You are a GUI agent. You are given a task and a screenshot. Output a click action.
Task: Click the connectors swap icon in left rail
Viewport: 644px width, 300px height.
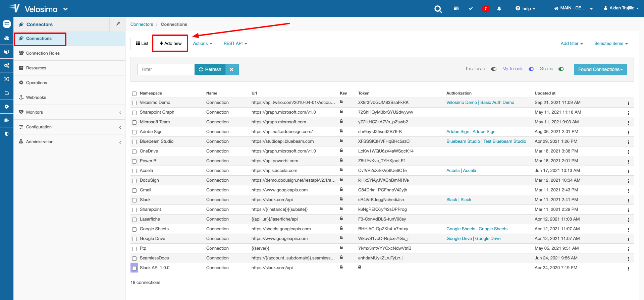pos(7,24)
